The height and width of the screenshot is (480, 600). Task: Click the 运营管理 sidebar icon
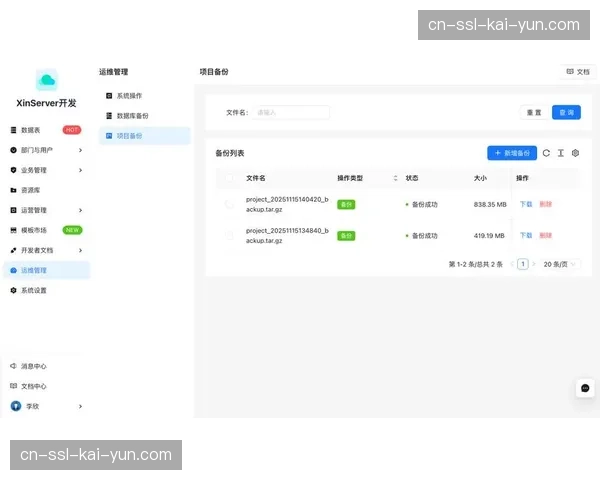point(13,210)
